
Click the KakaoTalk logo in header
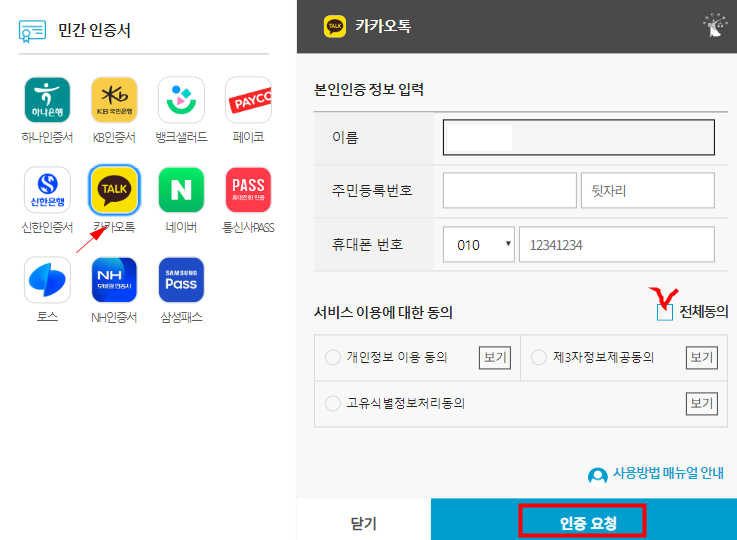click(335, 26)
